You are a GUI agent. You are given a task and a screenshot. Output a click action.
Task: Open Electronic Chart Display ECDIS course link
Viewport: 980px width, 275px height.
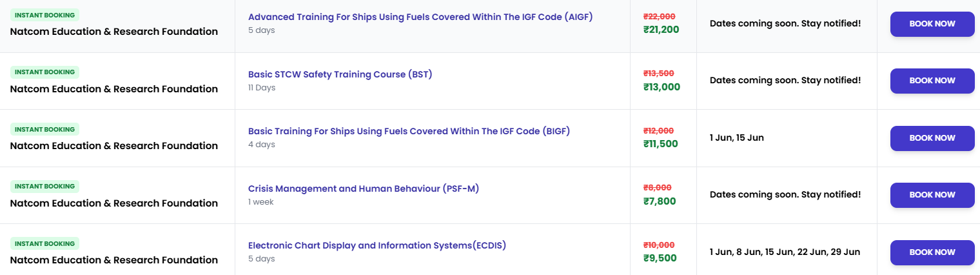pyautogui.click(x=377, y=245)
